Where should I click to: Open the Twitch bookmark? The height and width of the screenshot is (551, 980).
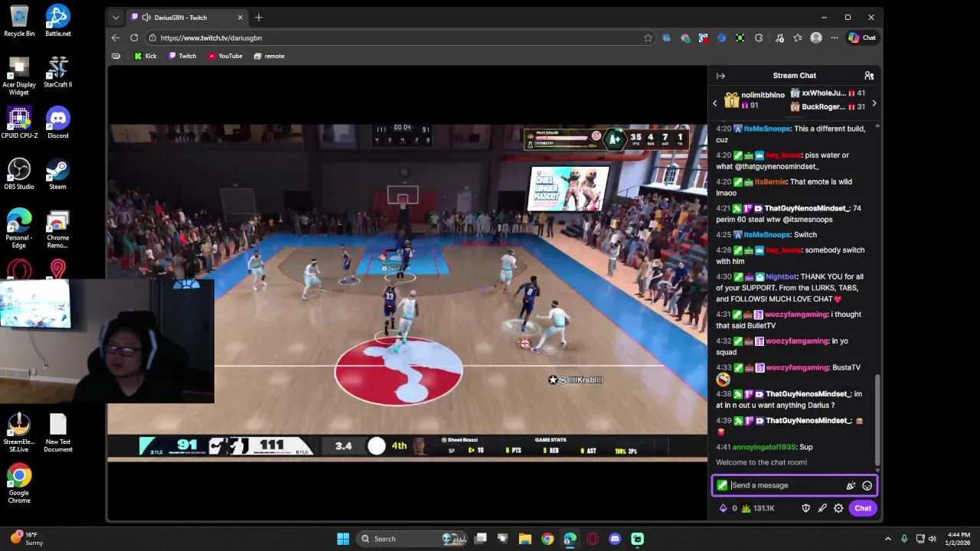click(182, 56)
